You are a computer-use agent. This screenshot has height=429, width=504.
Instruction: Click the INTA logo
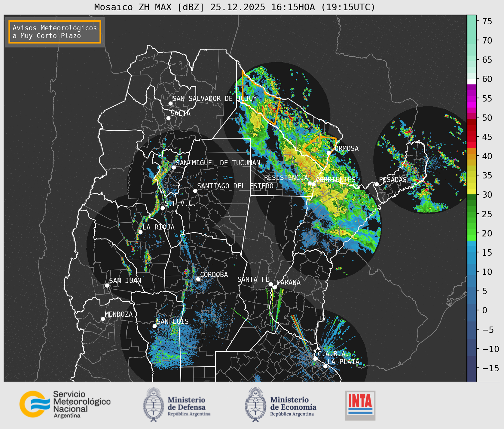click(x=360, y=405)
